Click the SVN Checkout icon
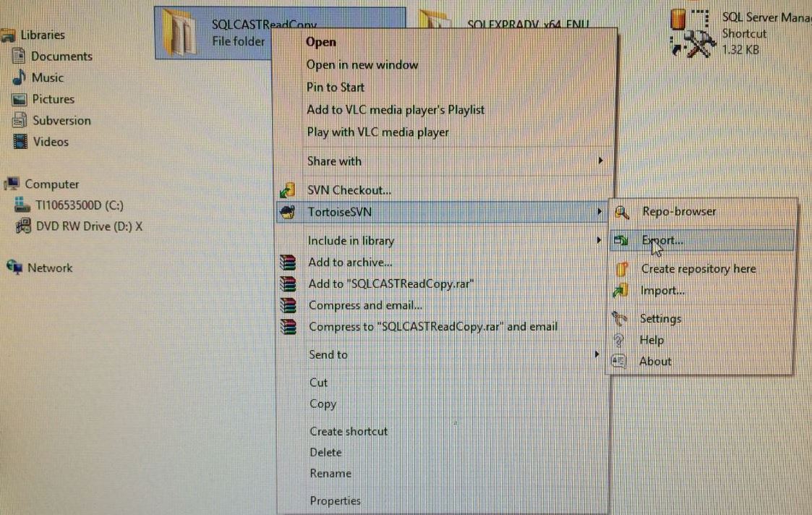The image size is (812, 515). coord(287,190)
